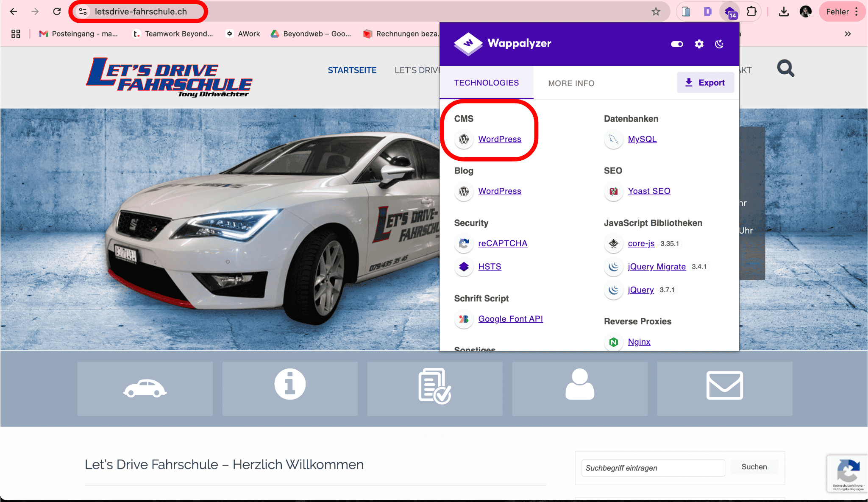Open the downloads icon in the toolbar
Image resolution: width=868 pixels, height=502 pixels.
tap(784, 11)
